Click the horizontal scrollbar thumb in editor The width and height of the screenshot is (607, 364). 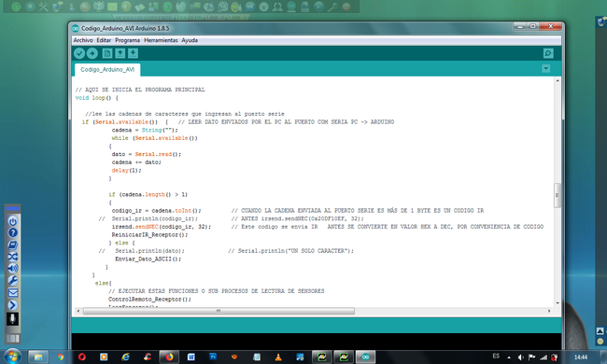pyautogui.click(x=219, y=311)
